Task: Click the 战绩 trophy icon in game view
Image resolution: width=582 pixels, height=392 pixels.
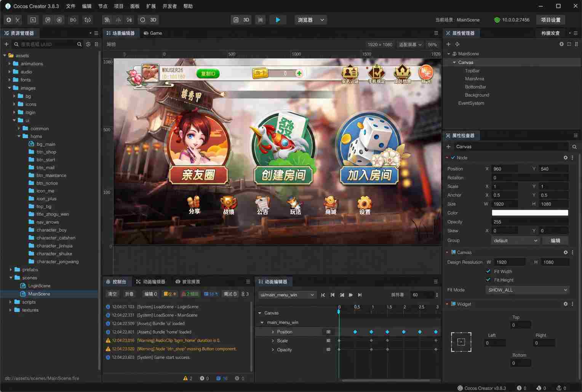Action: coord(229,205)
